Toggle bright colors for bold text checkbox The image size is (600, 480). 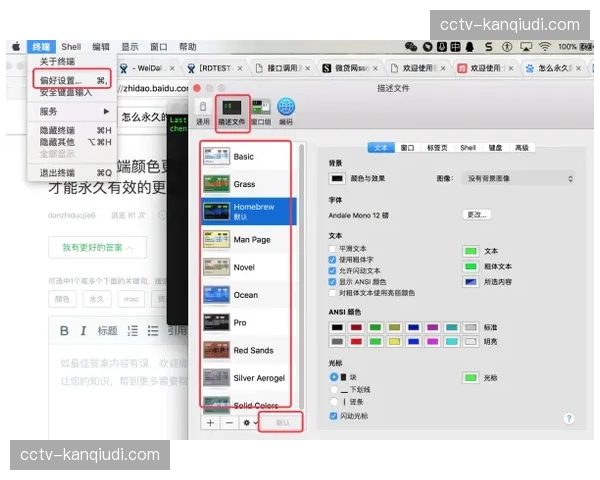(x=332, y=293)
